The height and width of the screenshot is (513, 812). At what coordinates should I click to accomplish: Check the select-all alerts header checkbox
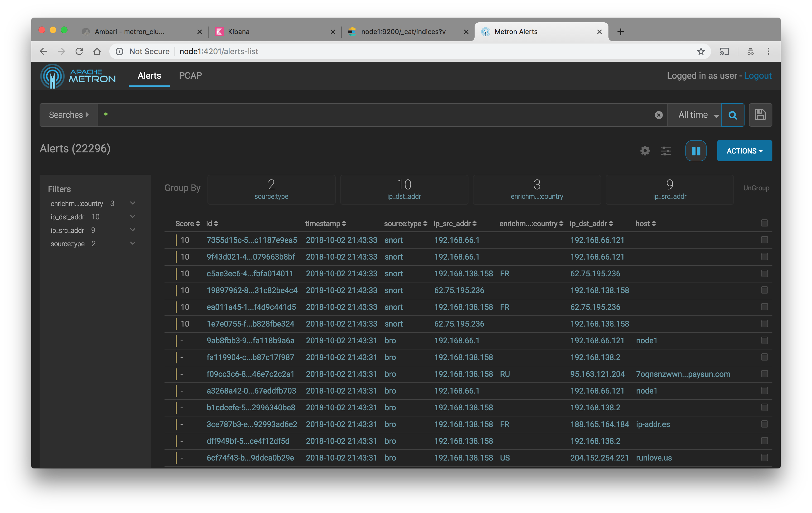(764, 223)
